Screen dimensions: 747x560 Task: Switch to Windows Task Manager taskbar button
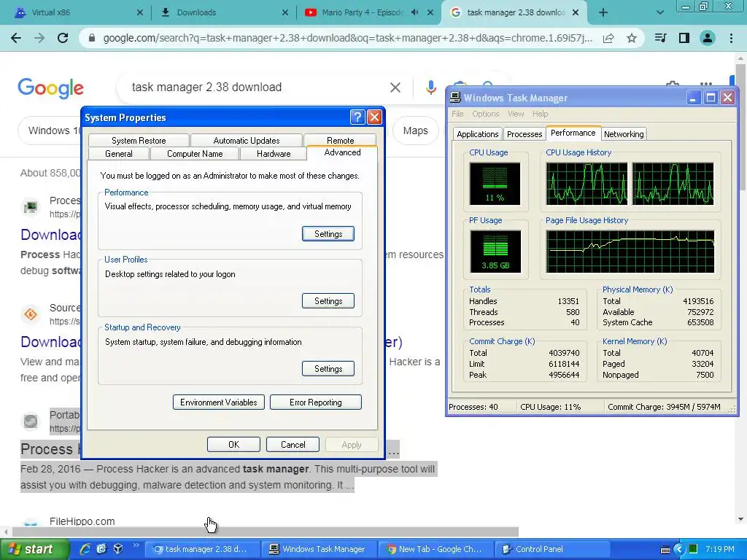coord(318,549)
